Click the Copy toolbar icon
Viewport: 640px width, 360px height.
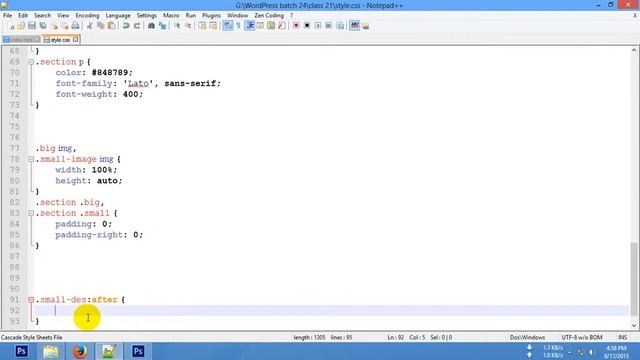(100, 26)
